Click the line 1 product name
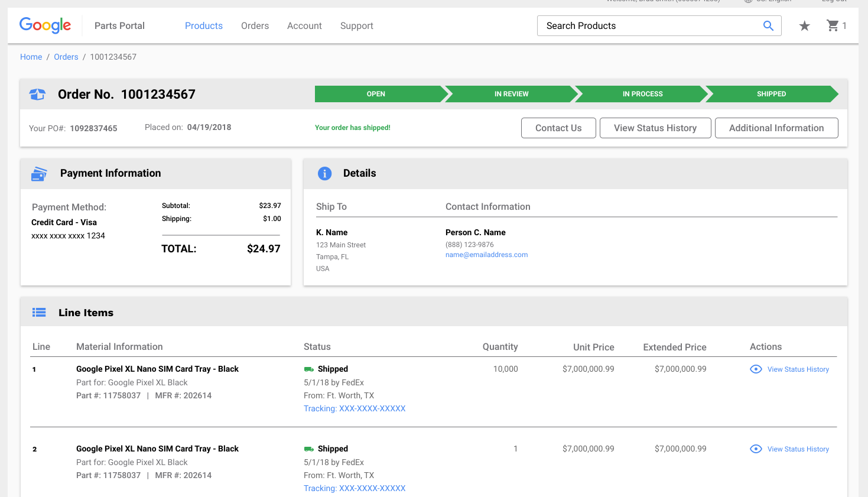Viewport: 868px width, 497px height. click(157, 369)
